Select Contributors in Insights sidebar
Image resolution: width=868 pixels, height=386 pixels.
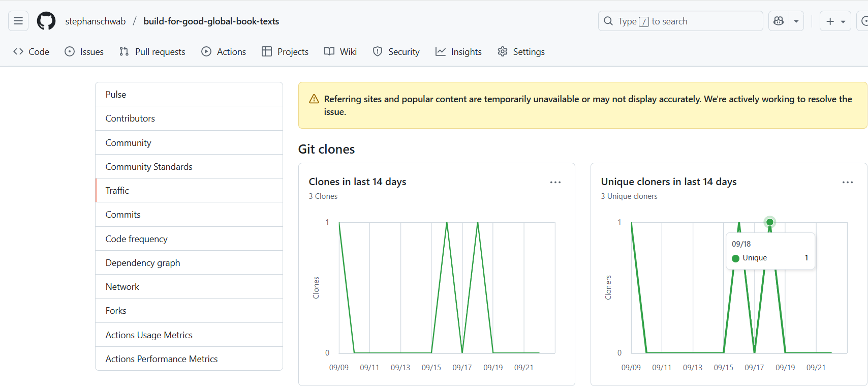click(130, 118)
